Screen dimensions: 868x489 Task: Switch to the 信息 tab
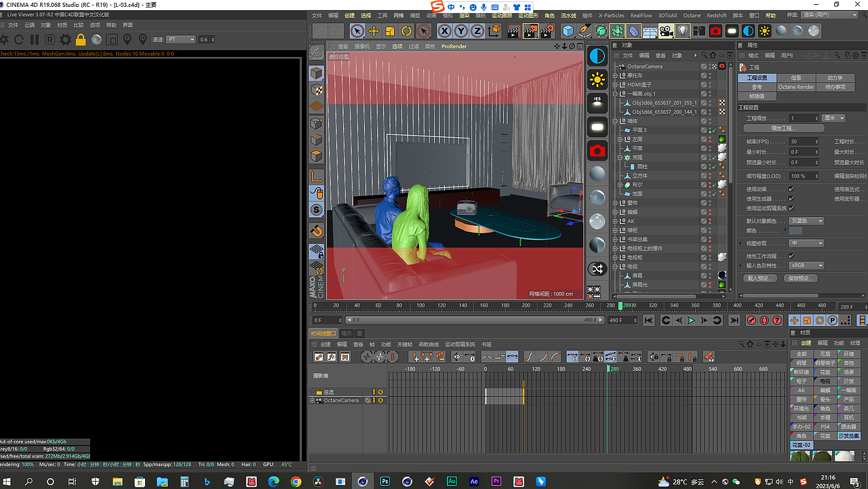796,78
